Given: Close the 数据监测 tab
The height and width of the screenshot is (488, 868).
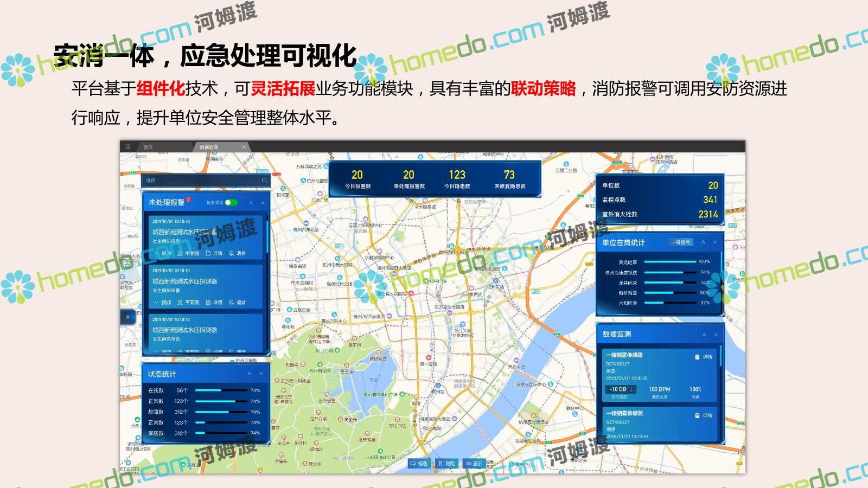Looking at the screenshot, I should click(244, 147).
